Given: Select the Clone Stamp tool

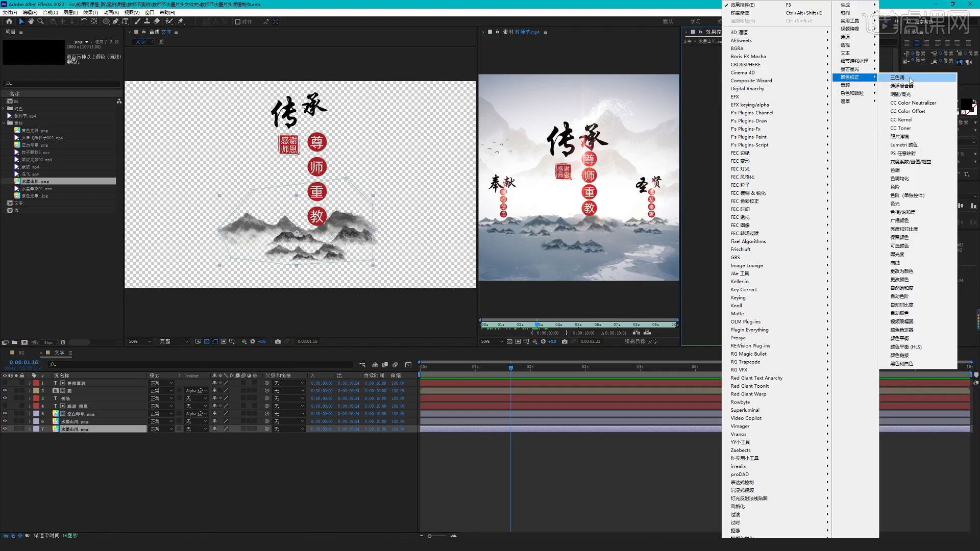Looking at the screenshot, I should pos(147,21).
